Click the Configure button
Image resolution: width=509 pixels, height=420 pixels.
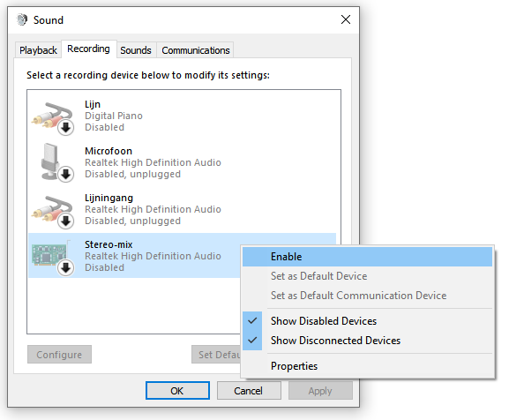coord(59,355)
